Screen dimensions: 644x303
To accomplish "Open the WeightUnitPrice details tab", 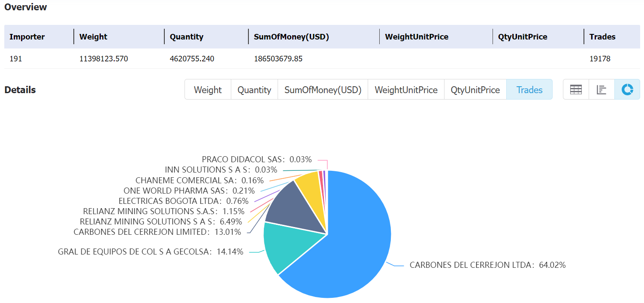I will (406, 90).
